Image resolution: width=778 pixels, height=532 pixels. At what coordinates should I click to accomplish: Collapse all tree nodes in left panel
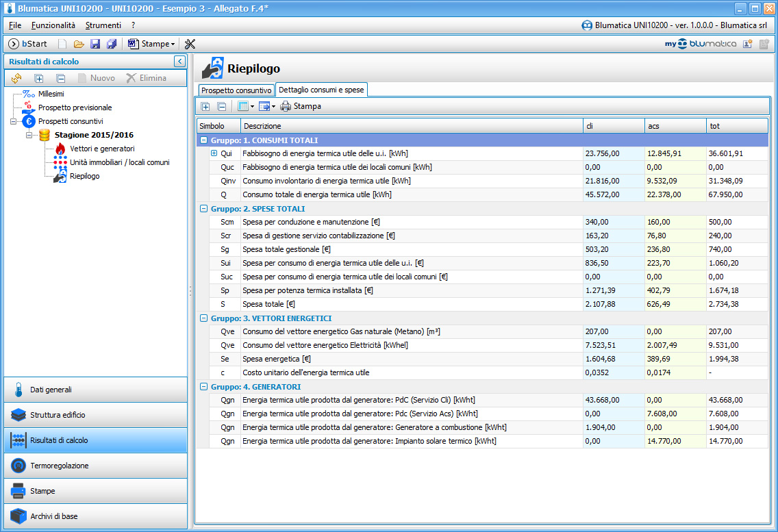tap(60, 78)
